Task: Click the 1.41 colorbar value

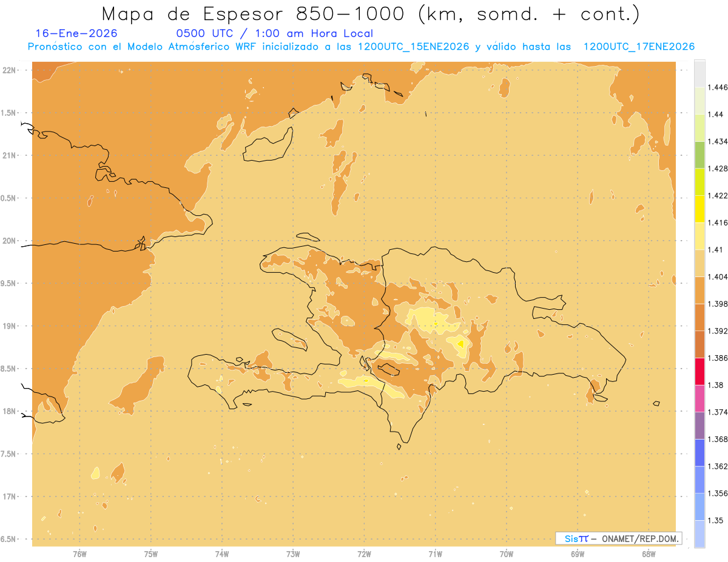Action: 715,249
